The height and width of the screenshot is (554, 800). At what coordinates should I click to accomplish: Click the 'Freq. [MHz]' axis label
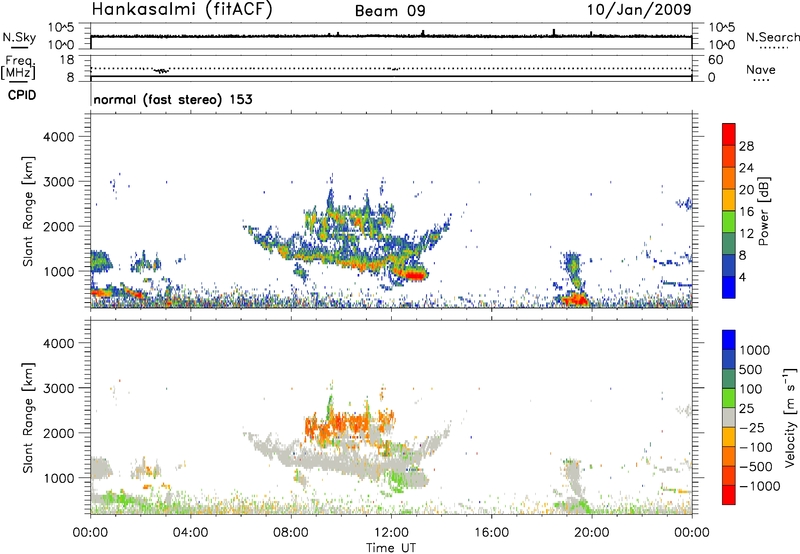[18, 68]
